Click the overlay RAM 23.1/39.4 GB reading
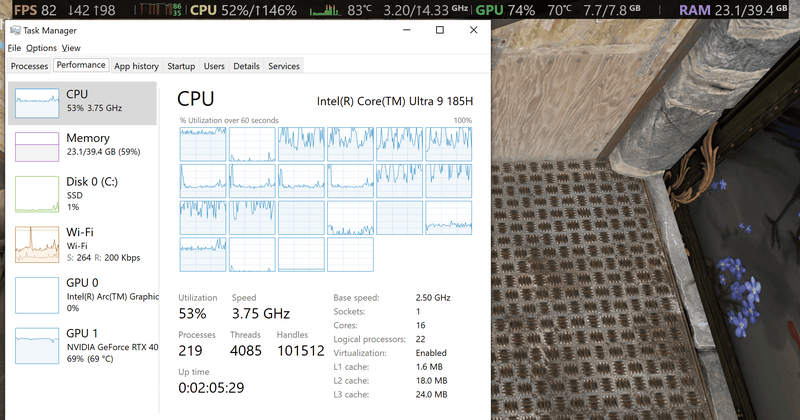Viewport: 800px width, 420px height. pos(733,10)
